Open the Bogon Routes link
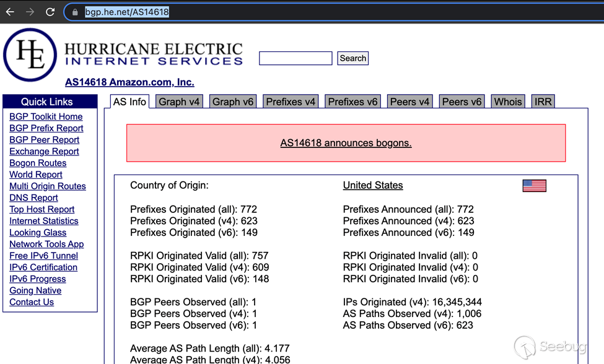604x364 pixels. [x=38, y=163]
